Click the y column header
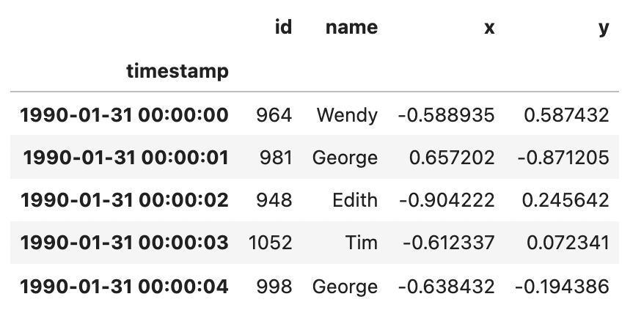Image resolution: width=644 pixels, height=324 pixels. pos(603,27)
